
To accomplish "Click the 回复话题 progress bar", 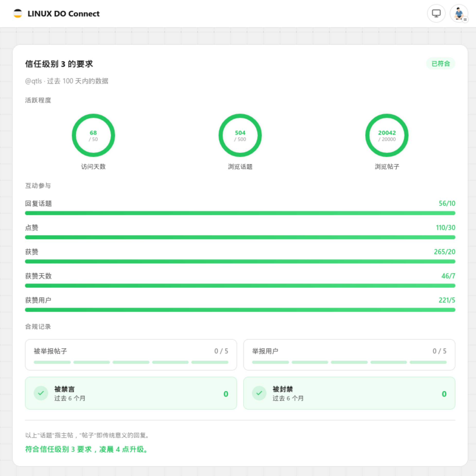I will pos(240,213).
